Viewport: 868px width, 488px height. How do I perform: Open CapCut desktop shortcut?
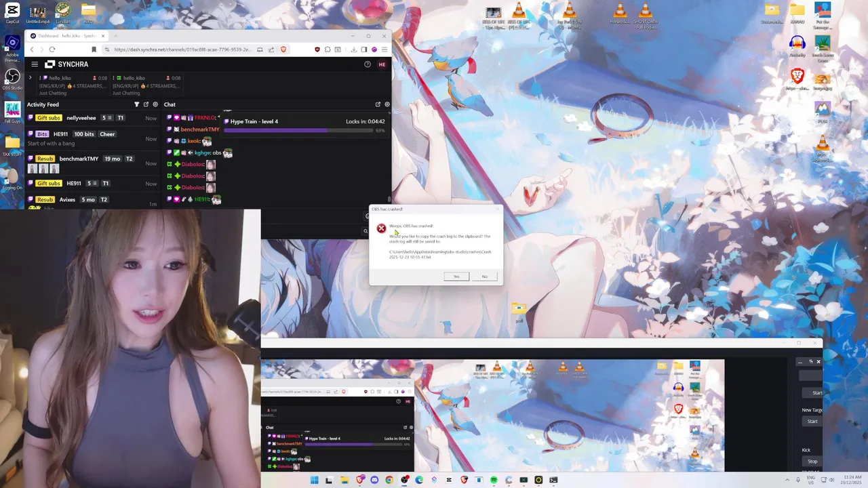click(x=12, y=14)
